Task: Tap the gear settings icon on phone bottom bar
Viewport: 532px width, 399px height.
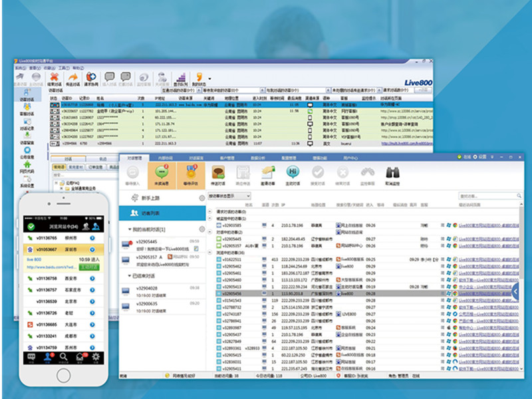Action: 96,356
